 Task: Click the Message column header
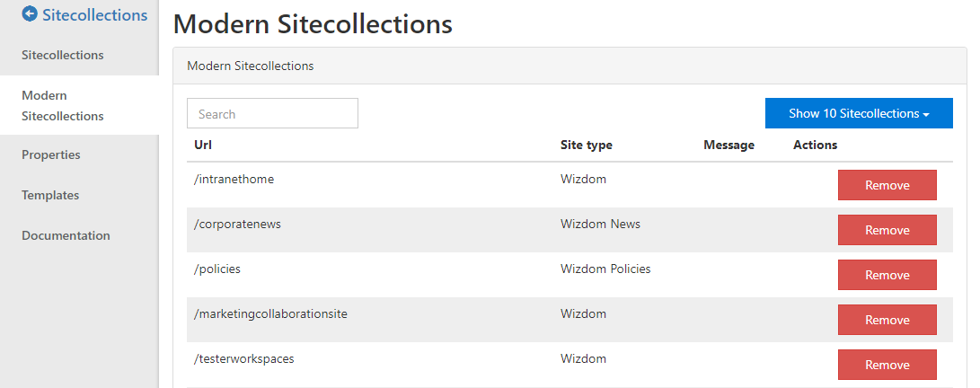coord(728,145)
